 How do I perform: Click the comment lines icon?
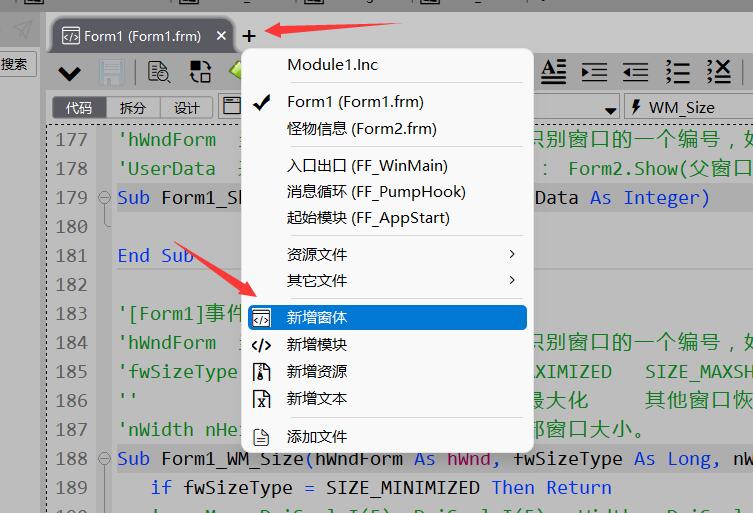678,71
